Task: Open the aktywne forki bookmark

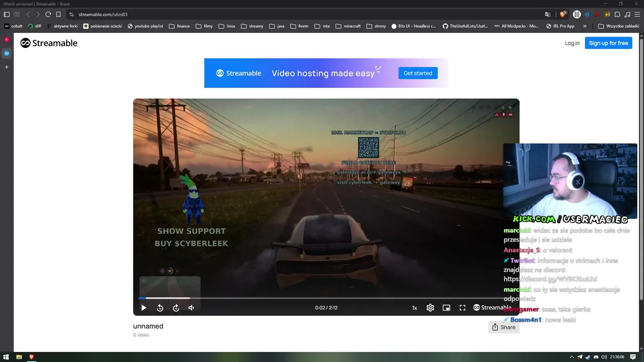Action: (62, 26)
